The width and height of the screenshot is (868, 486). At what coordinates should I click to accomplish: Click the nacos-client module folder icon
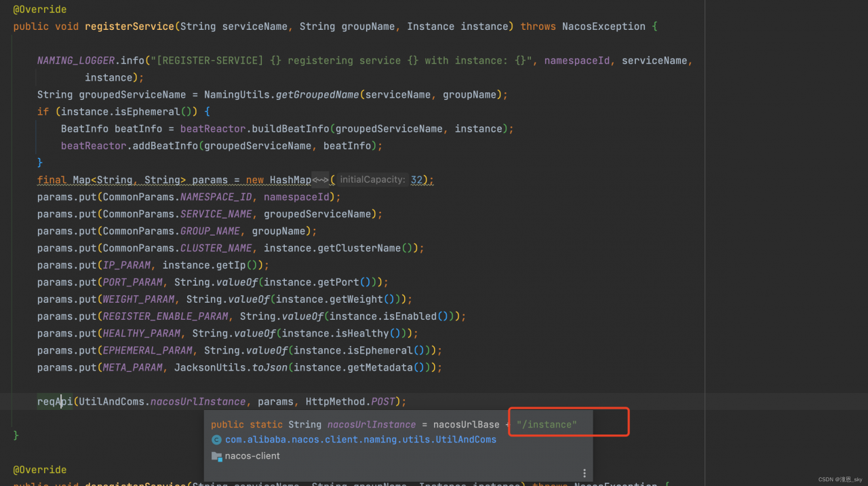216,456
